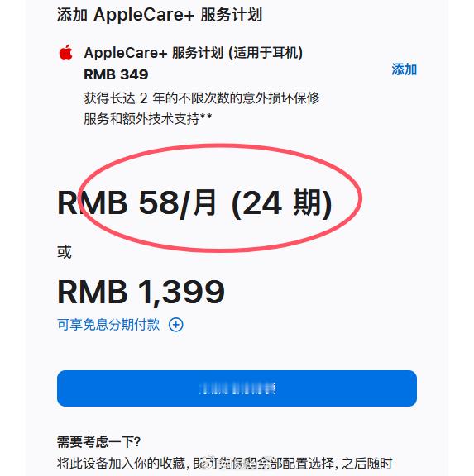Screen dimensions: 474x476
Task: Select the RMB 349 AppleCare+ price
Action: [x=116, y=74]
